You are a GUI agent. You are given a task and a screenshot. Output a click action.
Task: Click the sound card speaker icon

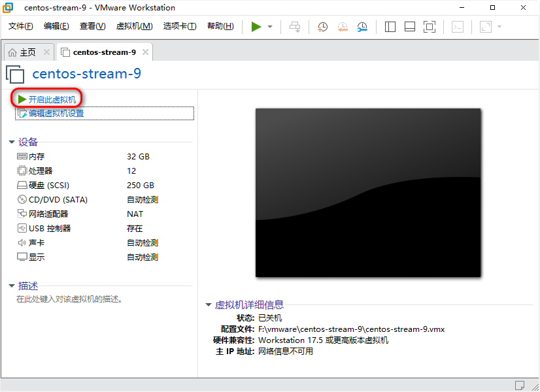click(22, 242)
